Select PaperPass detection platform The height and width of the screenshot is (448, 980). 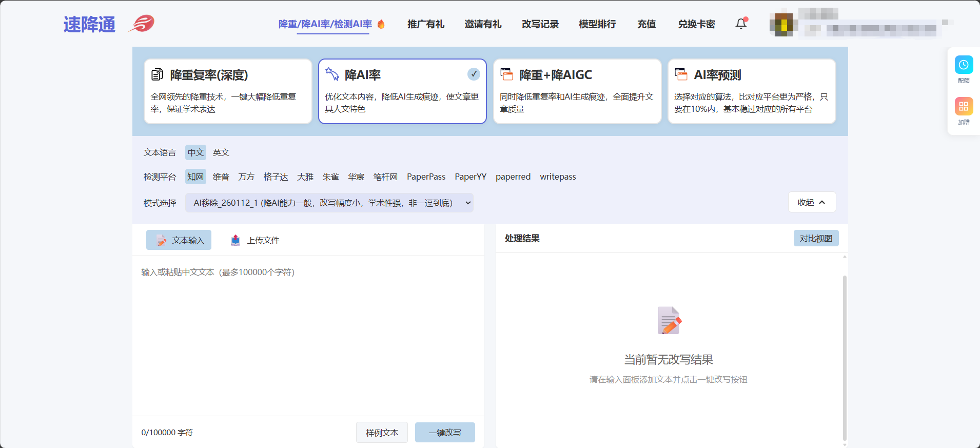pos(426,177)
